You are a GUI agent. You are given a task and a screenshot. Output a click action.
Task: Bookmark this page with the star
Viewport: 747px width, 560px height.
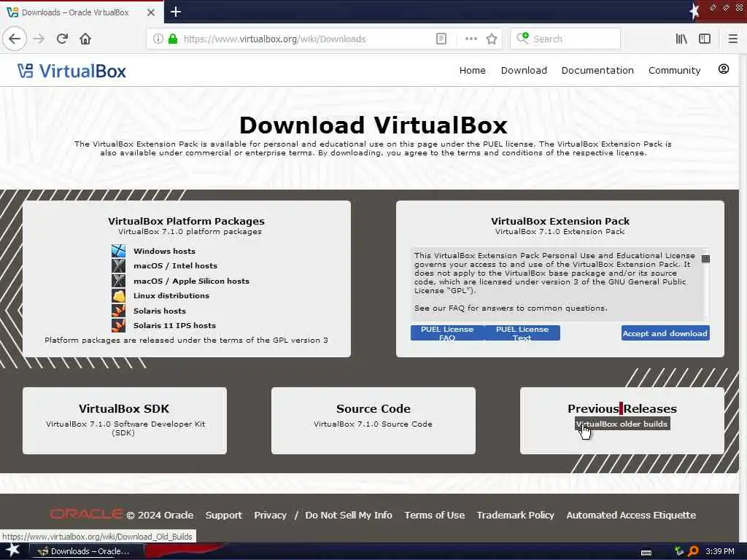pos(492,39)
